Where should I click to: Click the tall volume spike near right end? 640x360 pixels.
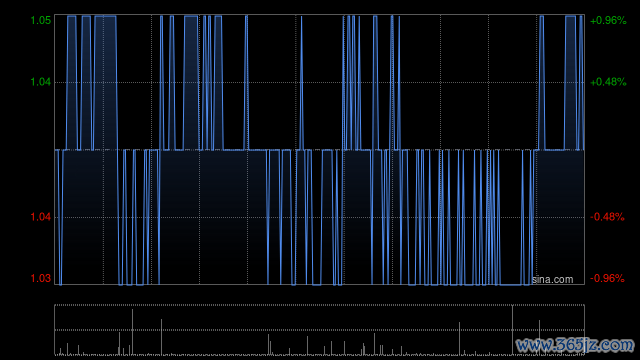coord(513,330)
